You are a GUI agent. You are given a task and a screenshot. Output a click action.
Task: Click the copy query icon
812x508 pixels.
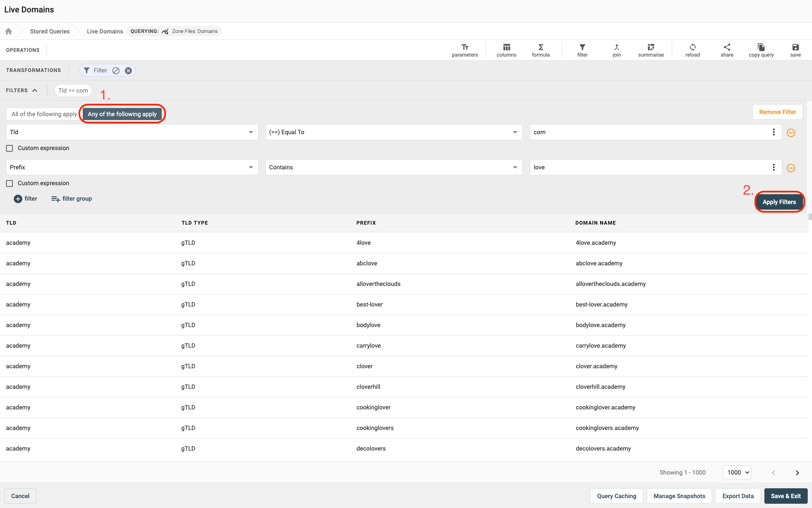tap(761, 50)
